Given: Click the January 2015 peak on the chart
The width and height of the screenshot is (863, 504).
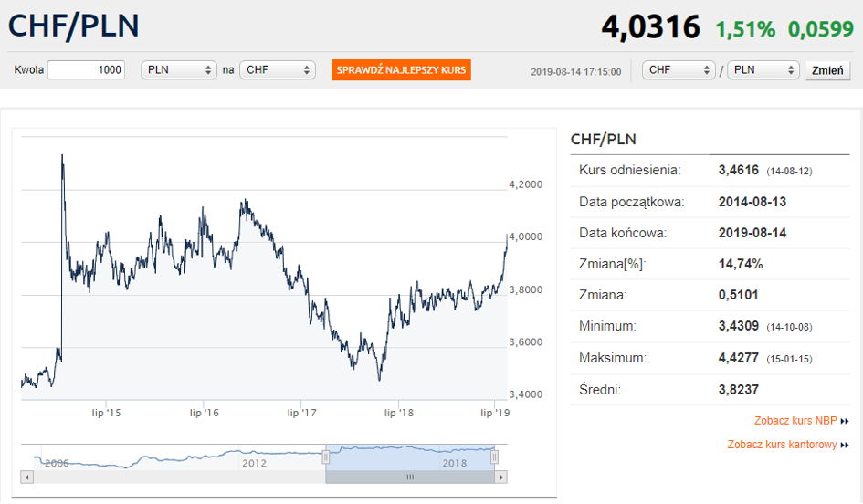Looking at the screenshot, I should click(x=62, y=157).
